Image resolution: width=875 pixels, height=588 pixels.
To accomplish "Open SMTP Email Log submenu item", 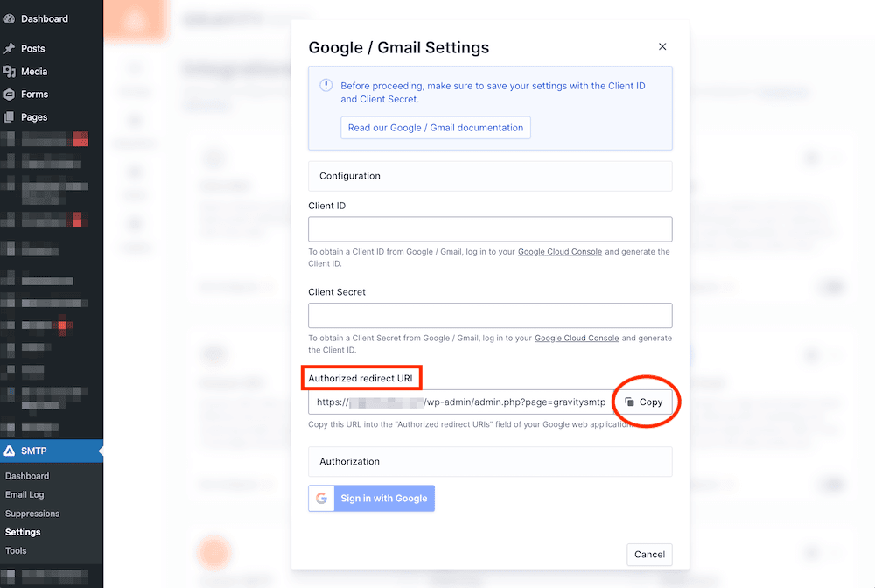I will coord(24,495).
